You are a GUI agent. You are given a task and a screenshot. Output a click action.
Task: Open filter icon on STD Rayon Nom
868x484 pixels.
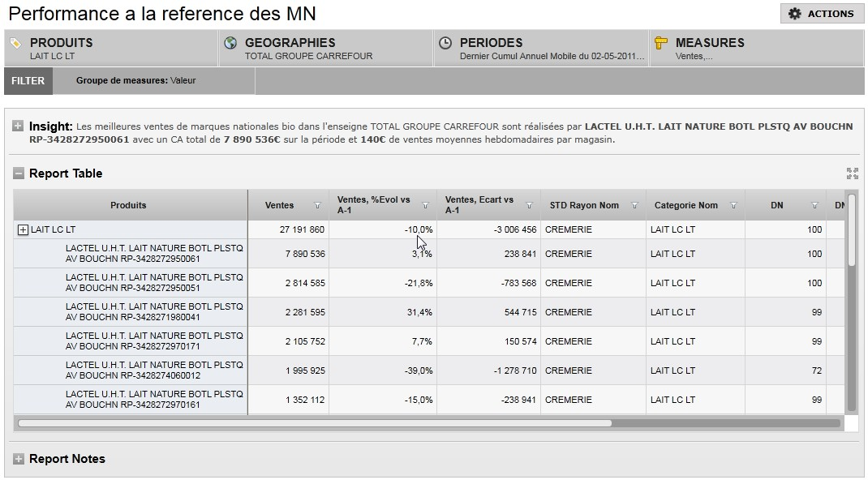pos(634,206)
